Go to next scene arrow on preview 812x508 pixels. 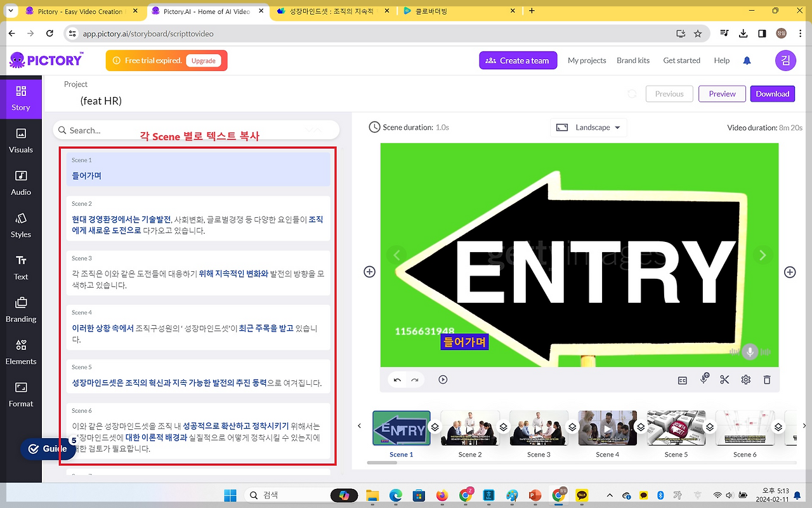pyautogui.click(x=763, y=255)
